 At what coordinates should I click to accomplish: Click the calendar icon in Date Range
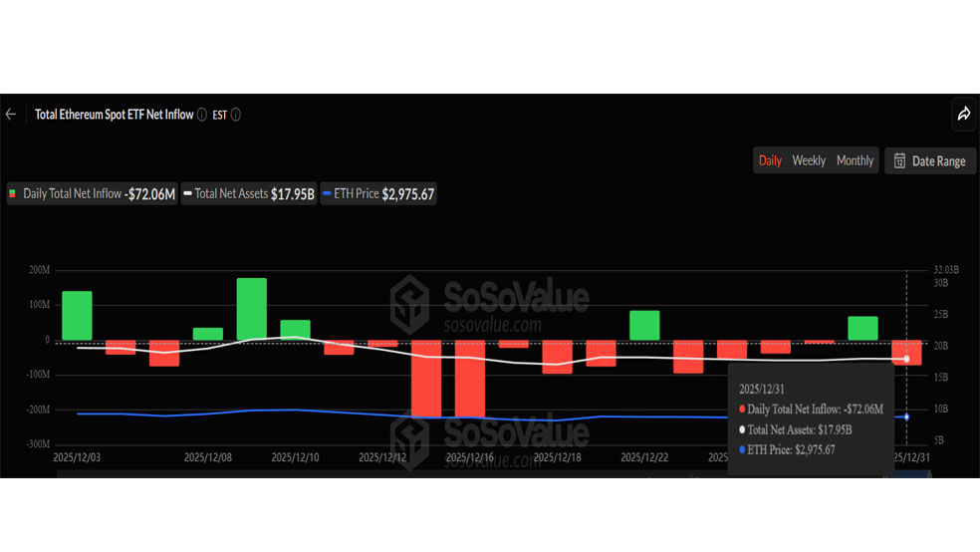point(899,161)
